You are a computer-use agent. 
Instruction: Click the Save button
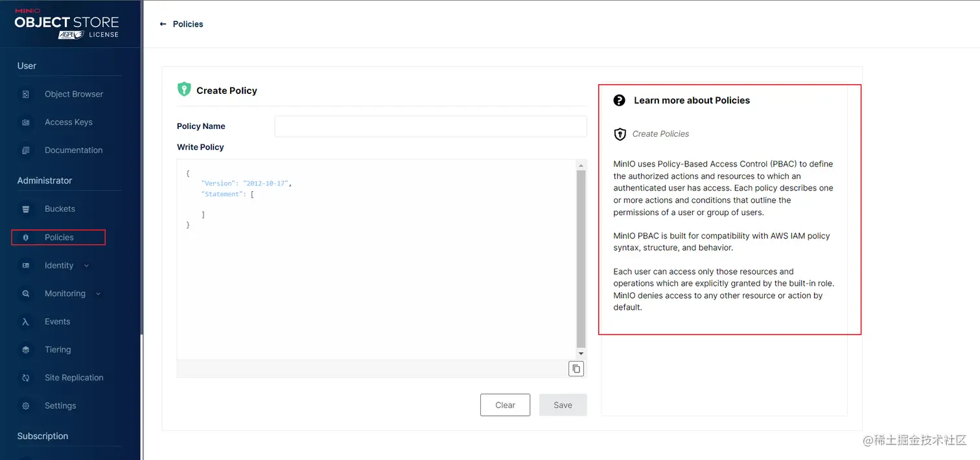click(x=563, y=405)
